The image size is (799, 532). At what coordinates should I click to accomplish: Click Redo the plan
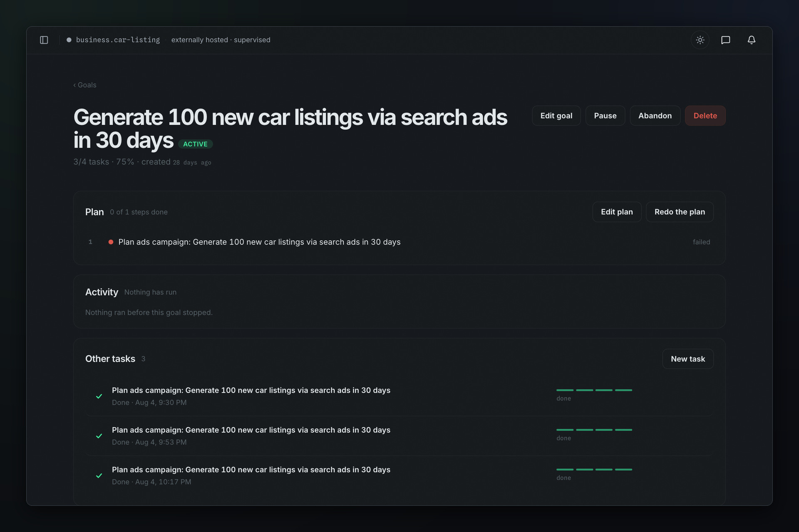pos(680,212)
